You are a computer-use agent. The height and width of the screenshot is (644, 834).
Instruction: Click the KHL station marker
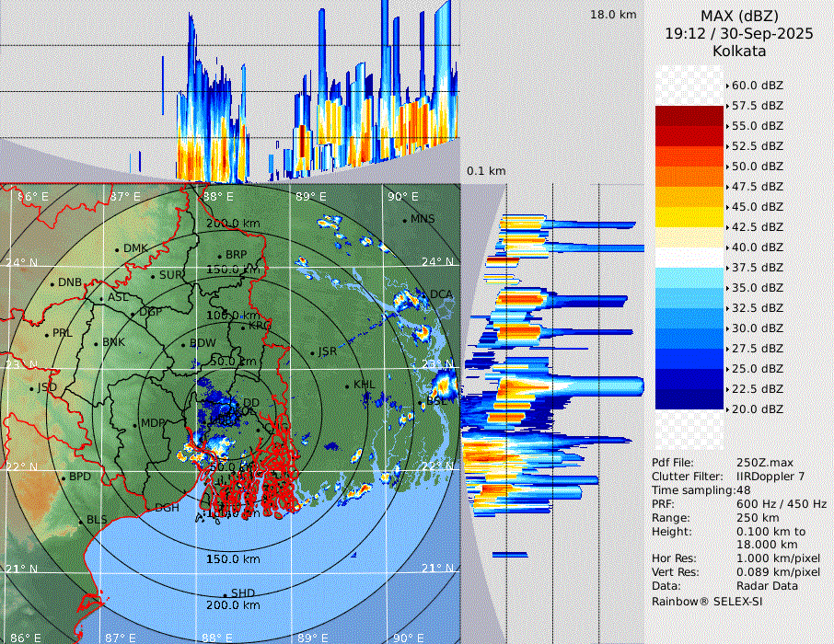point(348,385)
